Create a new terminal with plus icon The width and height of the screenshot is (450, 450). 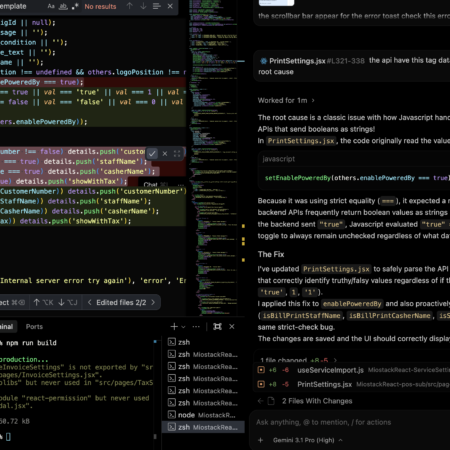(174, 327)
